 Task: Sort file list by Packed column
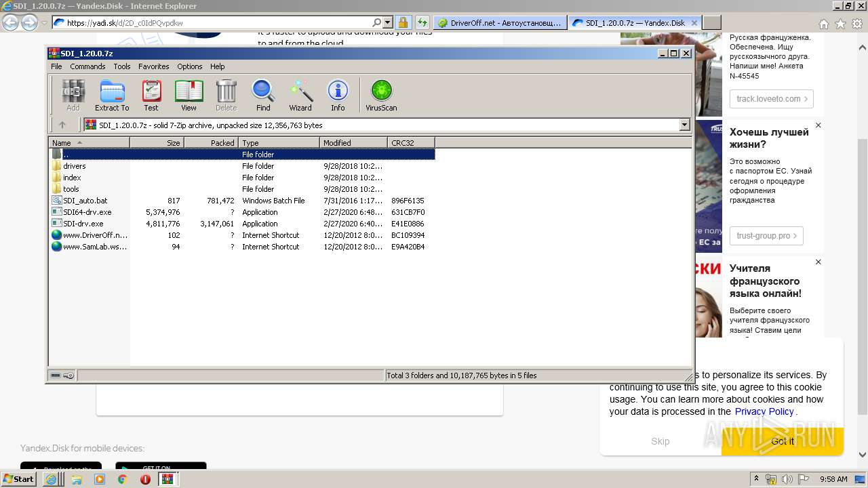pyautogui.click(x=211, y=143)
